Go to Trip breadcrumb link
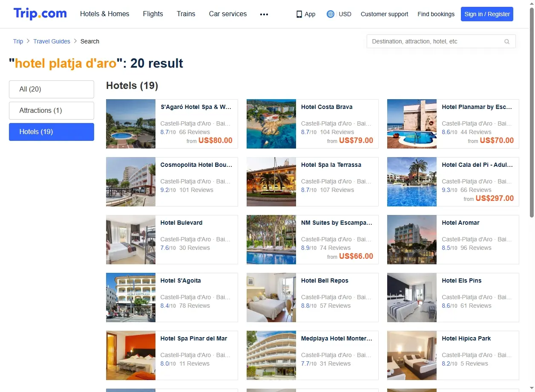The width and height of the screenshot is (535, 392). [18, 41]
